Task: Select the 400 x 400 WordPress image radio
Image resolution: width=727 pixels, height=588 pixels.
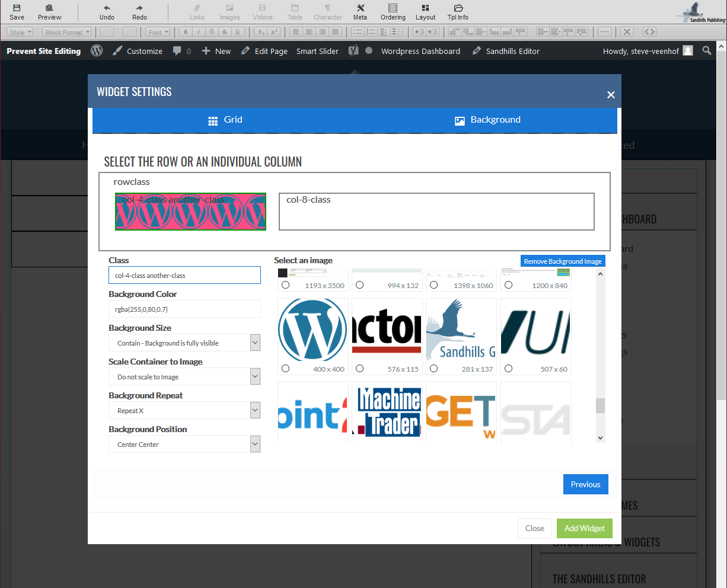Action: (x=285, y=369)
